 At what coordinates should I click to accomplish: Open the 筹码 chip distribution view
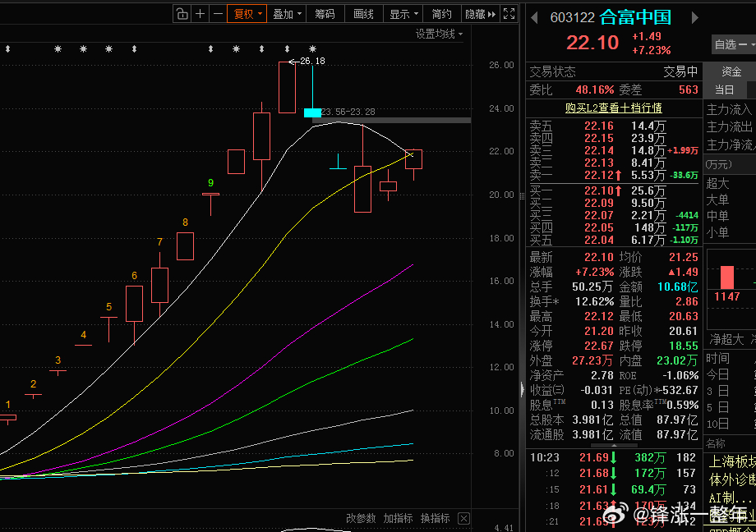pos(325,14)
